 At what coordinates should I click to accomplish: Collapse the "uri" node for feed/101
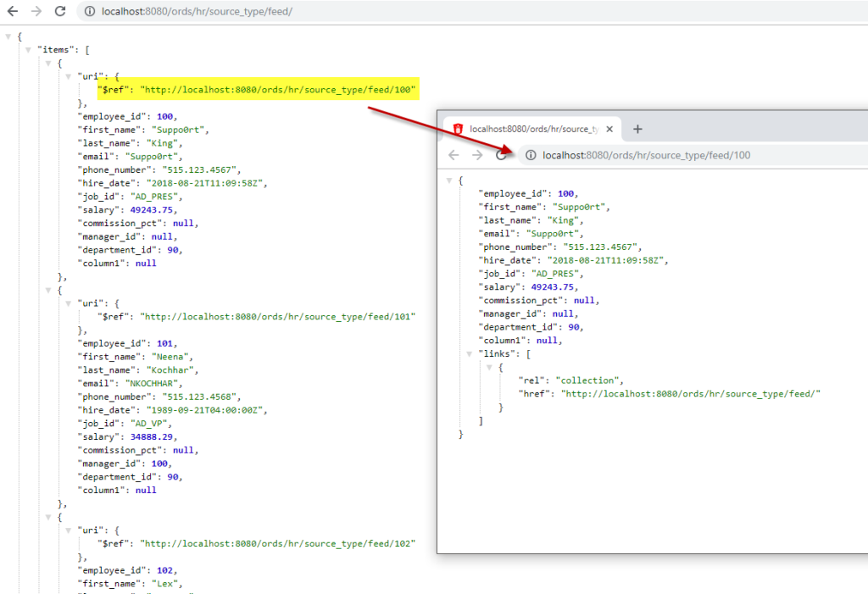coord(69,303)
